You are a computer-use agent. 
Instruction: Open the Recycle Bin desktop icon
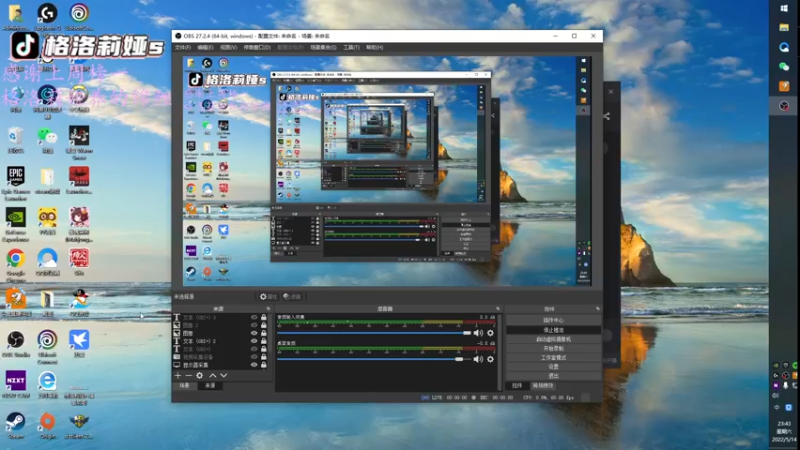(x=16, y=139)
